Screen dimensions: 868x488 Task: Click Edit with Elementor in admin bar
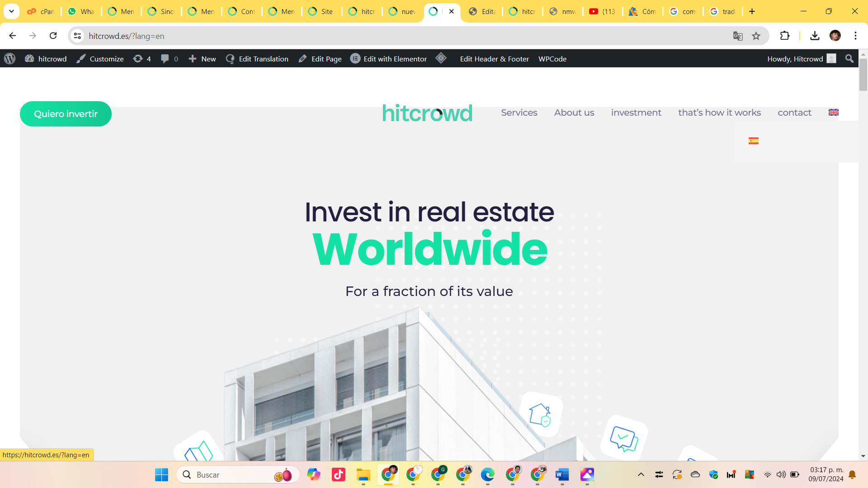click(x=389, y=59)
